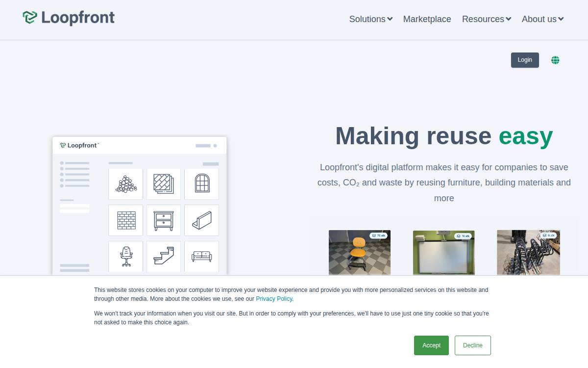Select the brick wall category icon
The height and width of the screenshot is (368, 588).
pyautogui.click(x=126, y=220)
